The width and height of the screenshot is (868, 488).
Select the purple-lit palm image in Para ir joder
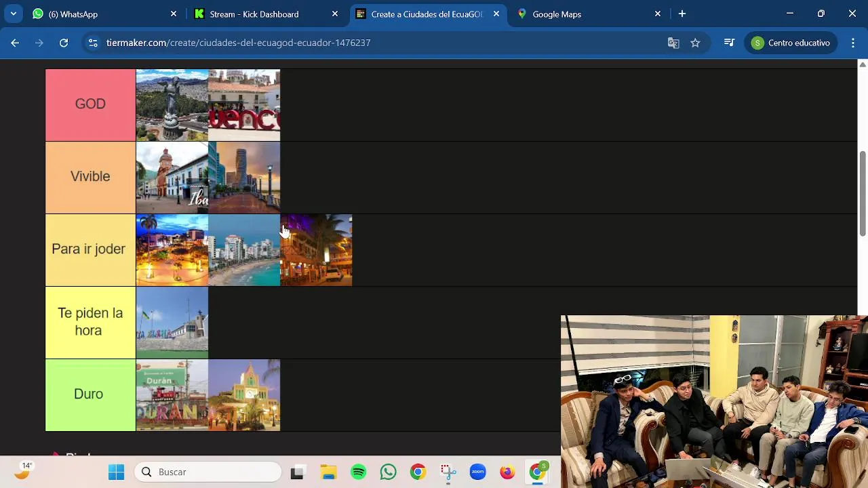click(x=316, y=250)
